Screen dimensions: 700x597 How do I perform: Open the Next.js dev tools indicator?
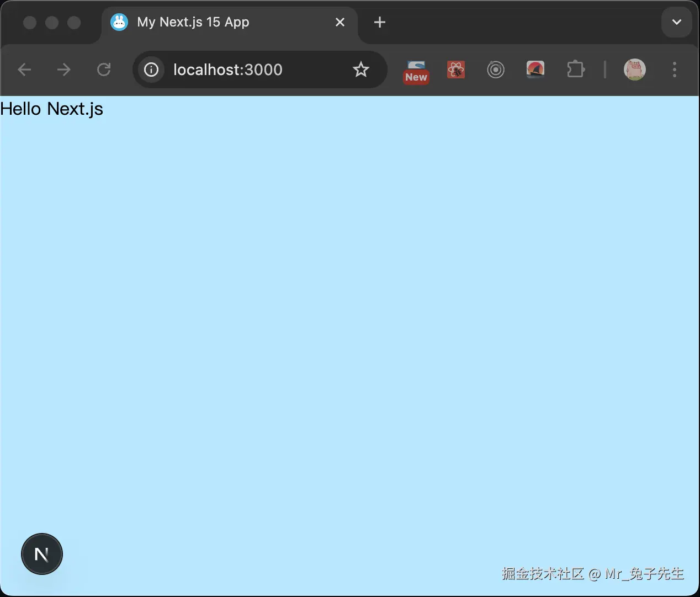(41, 554)
